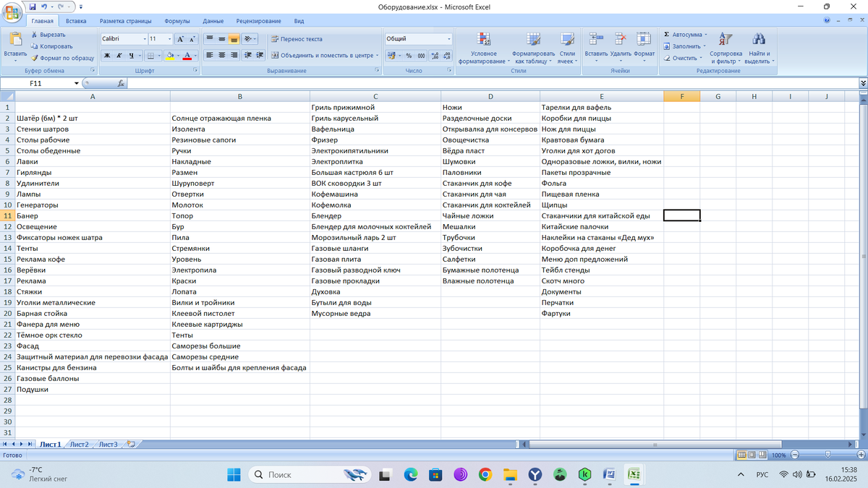This screenshot has height=488, width=868.
Task: Open Calibri font name dropdown
Action: 144,39
